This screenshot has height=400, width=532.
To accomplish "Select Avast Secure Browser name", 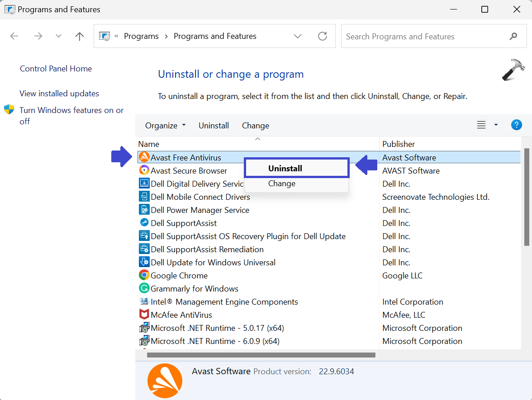I will (x=189, y=170).
